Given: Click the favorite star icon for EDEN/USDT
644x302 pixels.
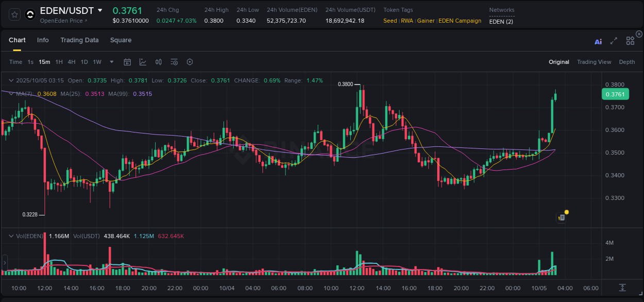Looking at the screenshot, I should click(x=13, y=14).
